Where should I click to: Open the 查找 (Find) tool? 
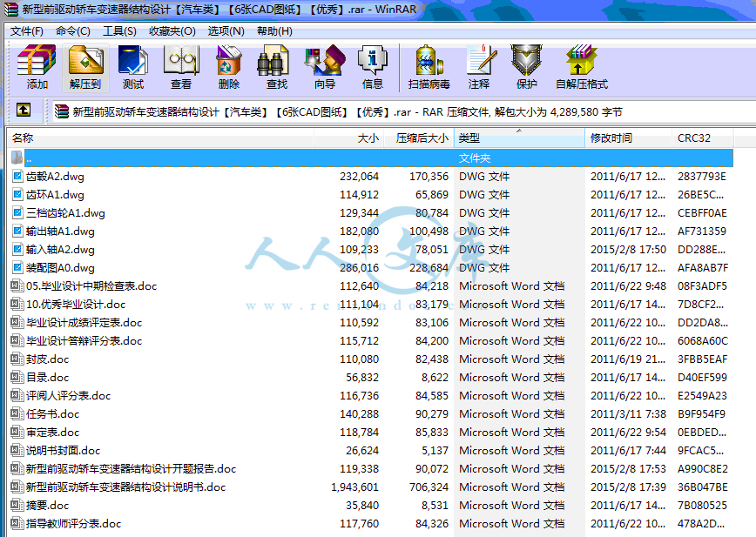pos(277,67)
